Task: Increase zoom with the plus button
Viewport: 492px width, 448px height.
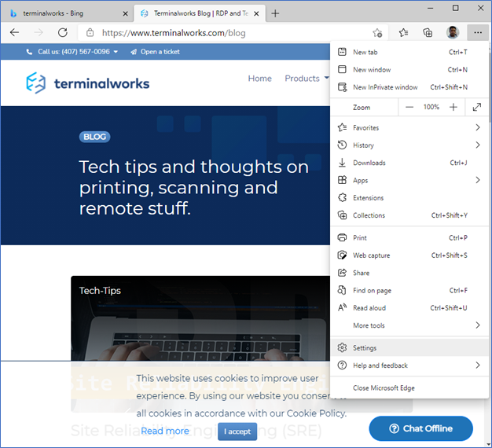Action: click(x=453, y=108)
